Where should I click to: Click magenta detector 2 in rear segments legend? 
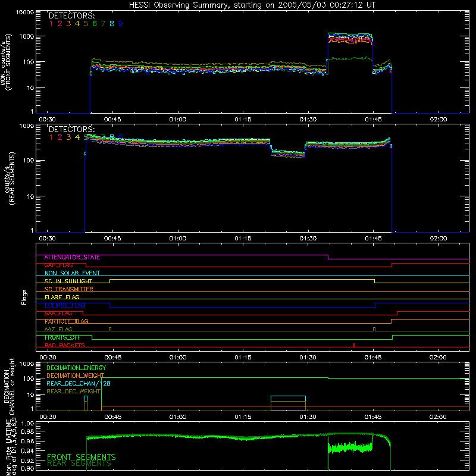coord(60,137)
